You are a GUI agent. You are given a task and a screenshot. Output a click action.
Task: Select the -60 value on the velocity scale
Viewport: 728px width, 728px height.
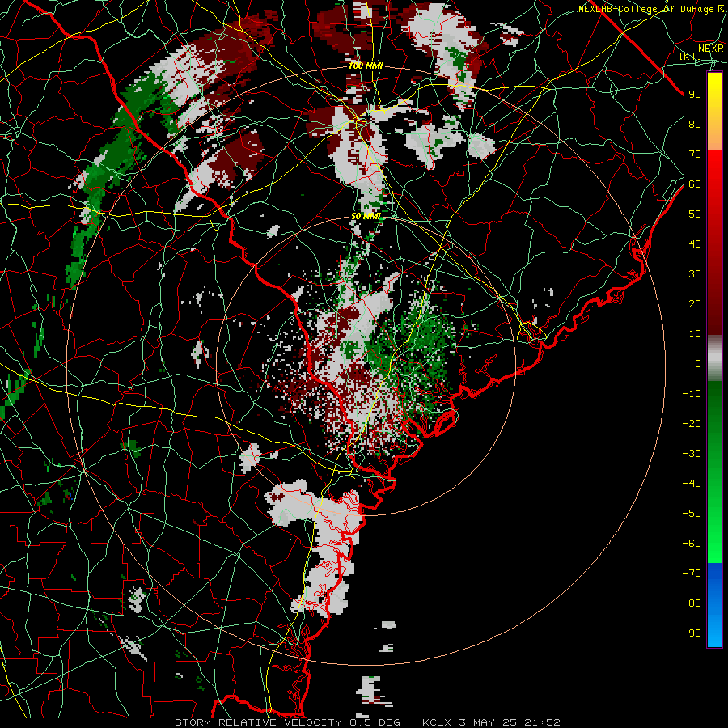[x=692, y=544]
